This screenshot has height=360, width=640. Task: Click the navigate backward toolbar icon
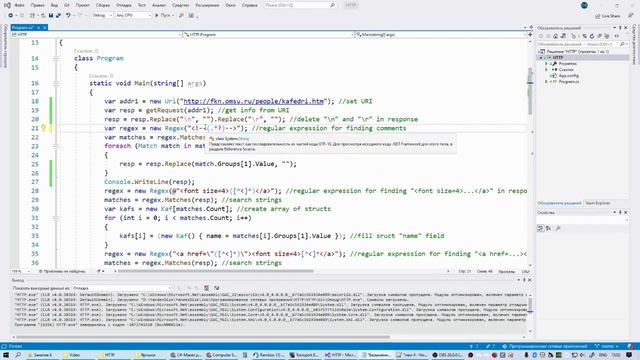point(11,15)
